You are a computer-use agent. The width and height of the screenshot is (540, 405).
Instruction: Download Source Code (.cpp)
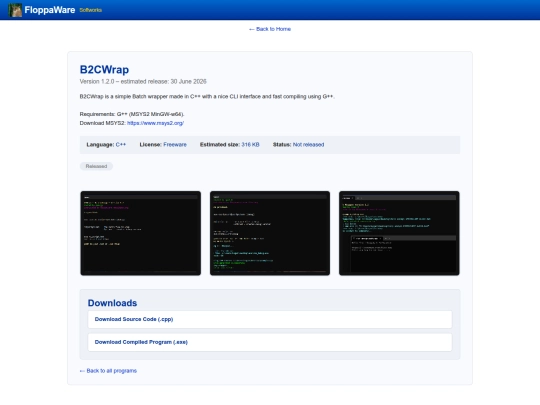270,320
